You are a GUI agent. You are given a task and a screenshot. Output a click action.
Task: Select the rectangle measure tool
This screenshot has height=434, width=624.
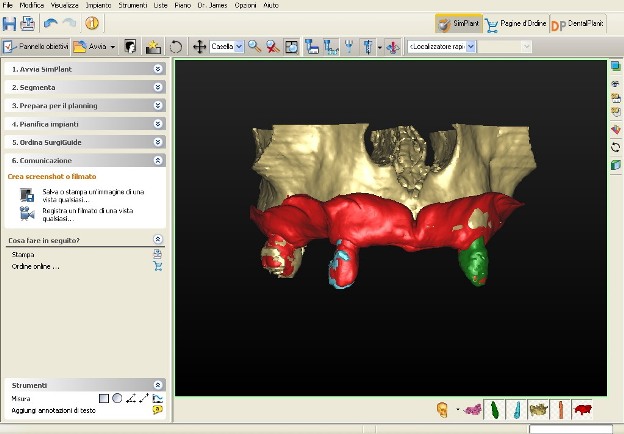103,398
